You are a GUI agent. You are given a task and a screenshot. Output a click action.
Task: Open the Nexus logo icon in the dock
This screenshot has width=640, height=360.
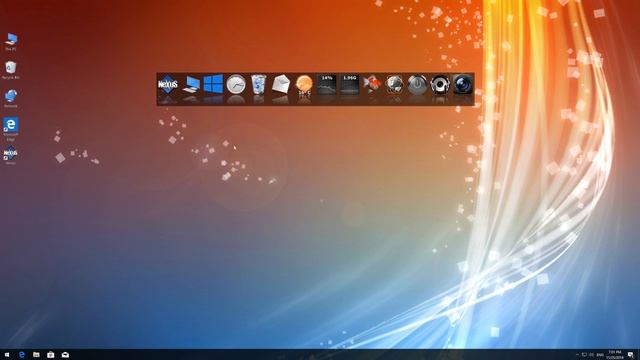click(x=168, y=84)
